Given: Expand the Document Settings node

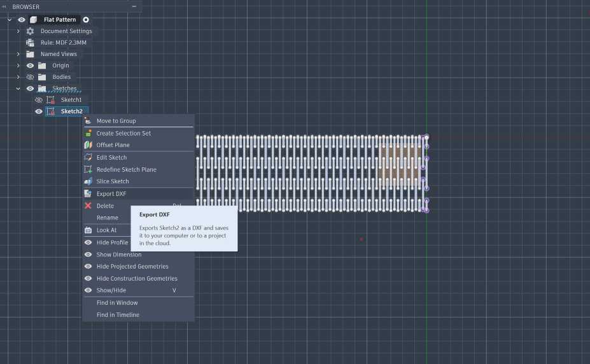Looking at the screenshot, I should tap(18, 31).
